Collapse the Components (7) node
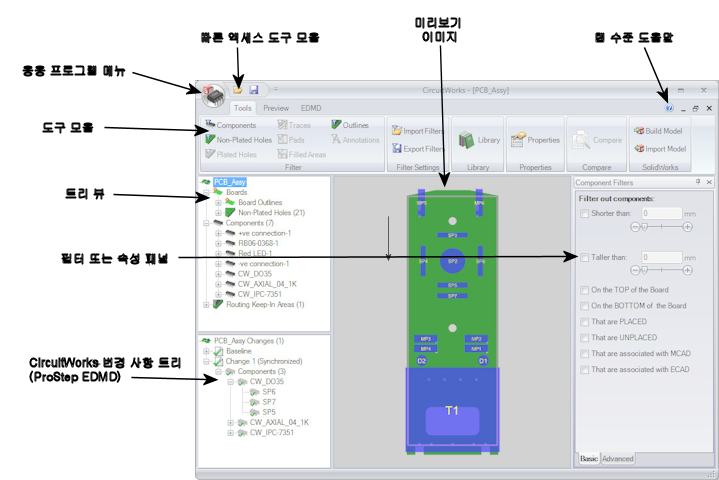Image resolution: width=719 pixels, height=480 pixels. (206, 223)
